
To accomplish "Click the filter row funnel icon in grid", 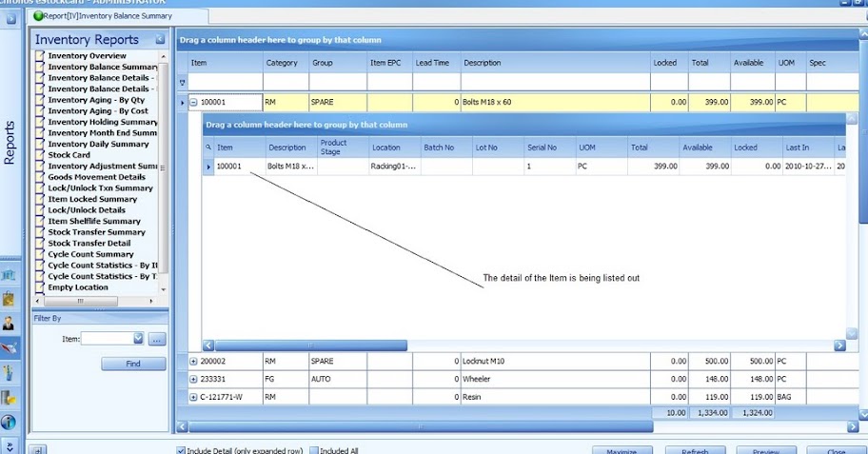I will click(x=182, y=83).
